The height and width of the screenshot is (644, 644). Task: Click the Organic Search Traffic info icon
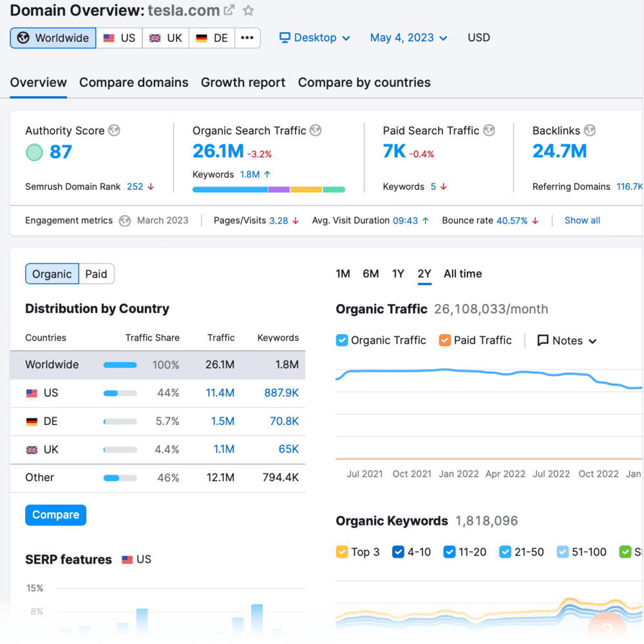click(315, 130)
